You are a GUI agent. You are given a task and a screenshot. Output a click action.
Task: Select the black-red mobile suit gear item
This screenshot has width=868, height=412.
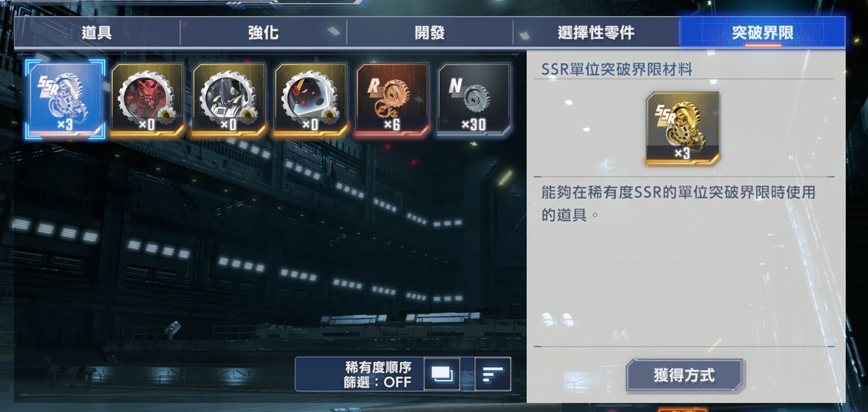(311, 99)
